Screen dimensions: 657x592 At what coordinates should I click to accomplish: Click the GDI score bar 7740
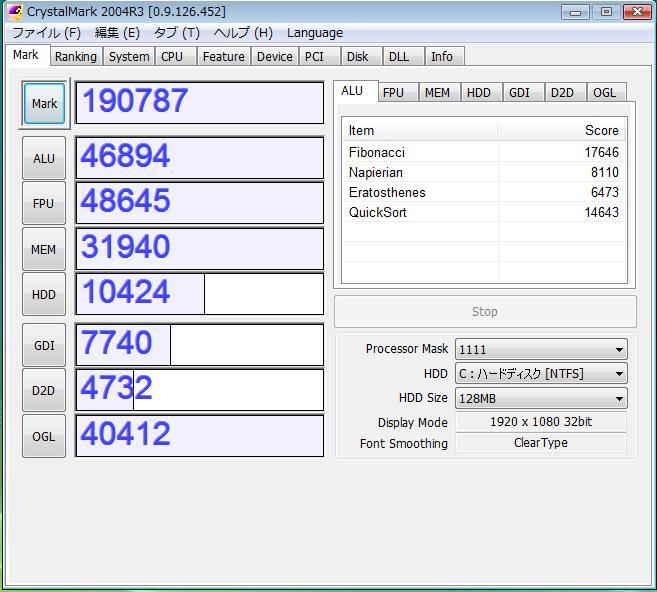tap(200, 345)
